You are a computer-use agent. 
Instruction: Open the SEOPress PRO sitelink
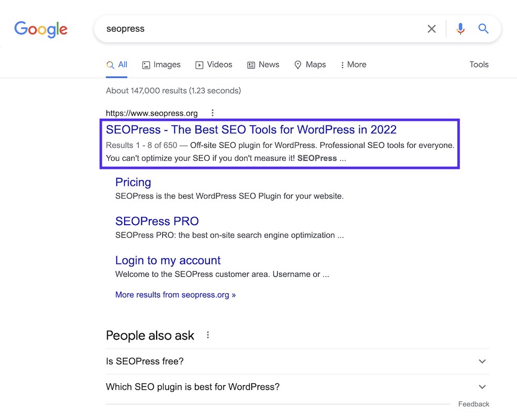(x=157, y=221)
